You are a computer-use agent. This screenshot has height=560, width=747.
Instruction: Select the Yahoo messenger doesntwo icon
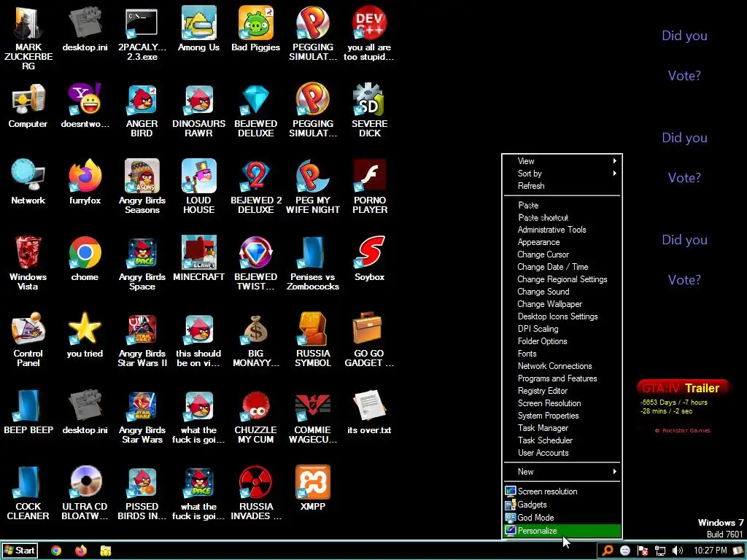[x=85, y=99]
